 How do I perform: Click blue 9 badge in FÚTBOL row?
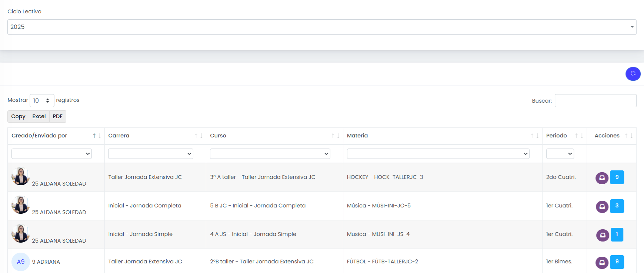617,262
